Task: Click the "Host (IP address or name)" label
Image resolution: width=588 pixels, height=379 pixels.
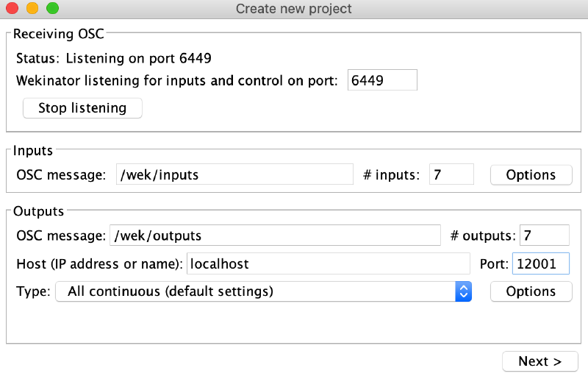Action: [98, 263]
